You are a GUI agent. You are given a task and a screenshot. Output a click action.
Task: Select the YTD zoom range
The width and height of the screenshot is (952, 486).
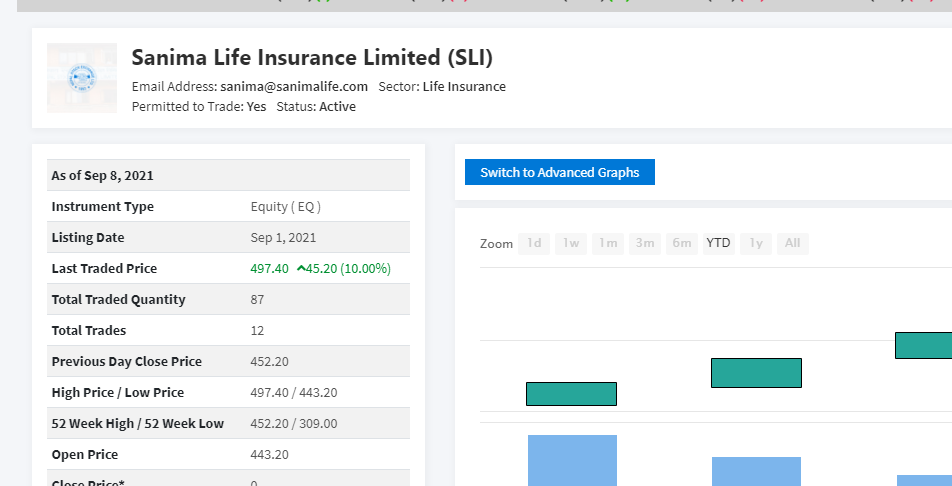[719, 243]
